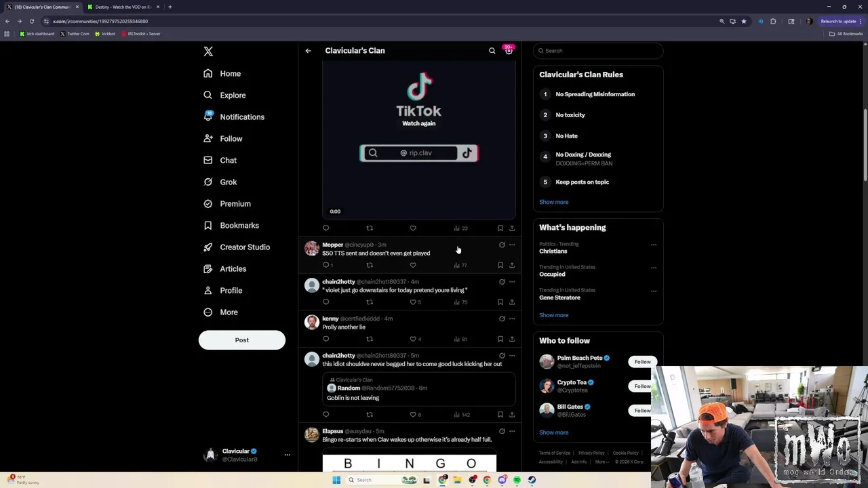
Task: Open the Notifications navigation item
Action: pyautogui.click(x=234, y=117)
